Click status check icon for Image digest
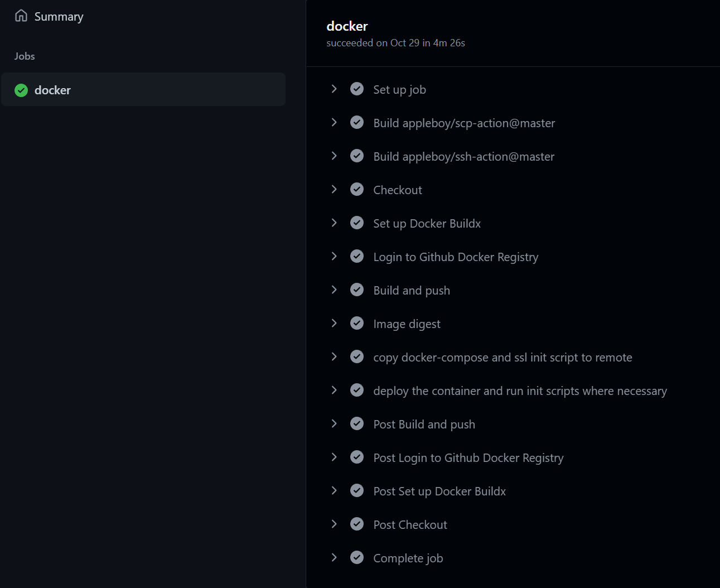 [x=357, y=323]
